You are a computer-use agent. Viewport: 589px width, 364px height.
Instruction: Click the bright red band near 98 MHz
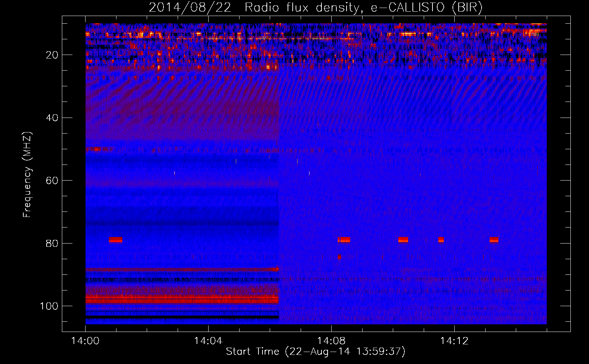pyautogui.click(x=182, y=299)
